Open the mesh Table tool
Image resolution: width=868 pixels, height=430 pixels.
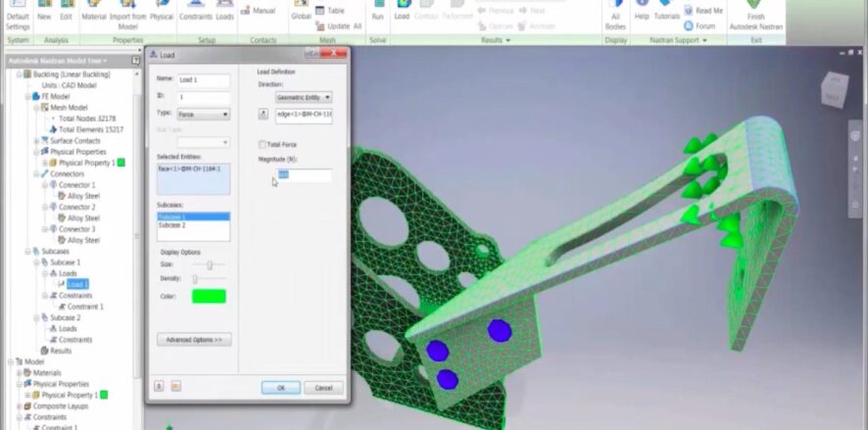(330, 11)
